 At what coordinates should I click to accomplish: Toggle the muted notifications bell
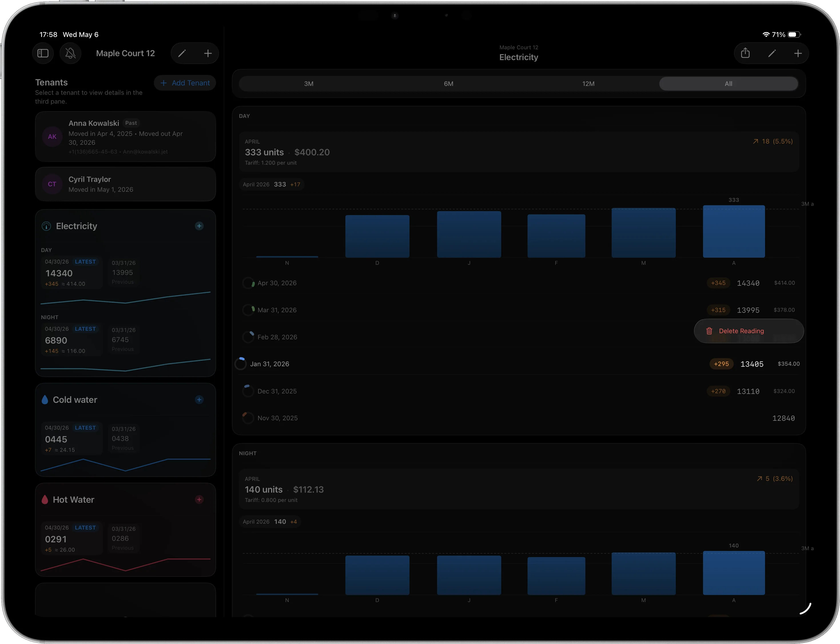70,53
